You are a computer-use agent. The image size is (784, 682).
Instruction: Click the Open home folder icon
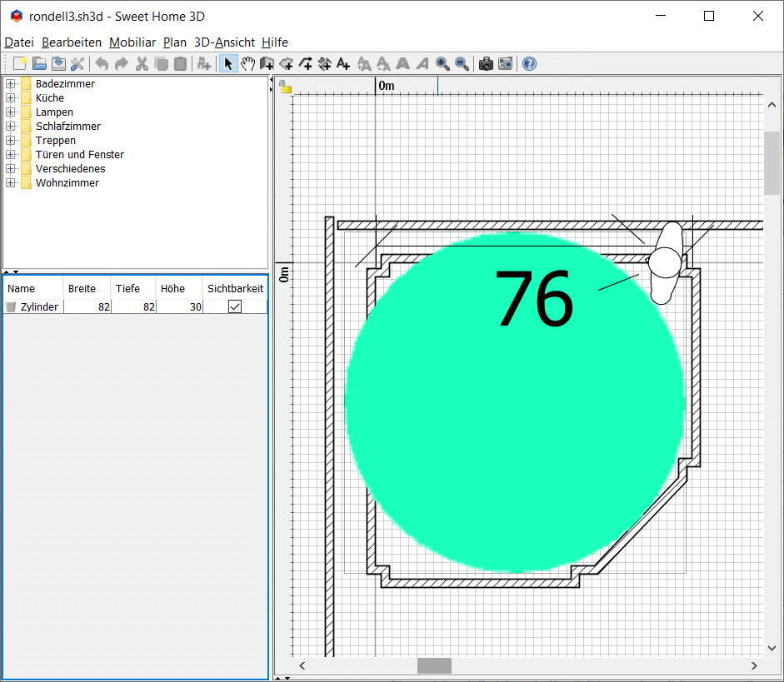tap(39, 64)
